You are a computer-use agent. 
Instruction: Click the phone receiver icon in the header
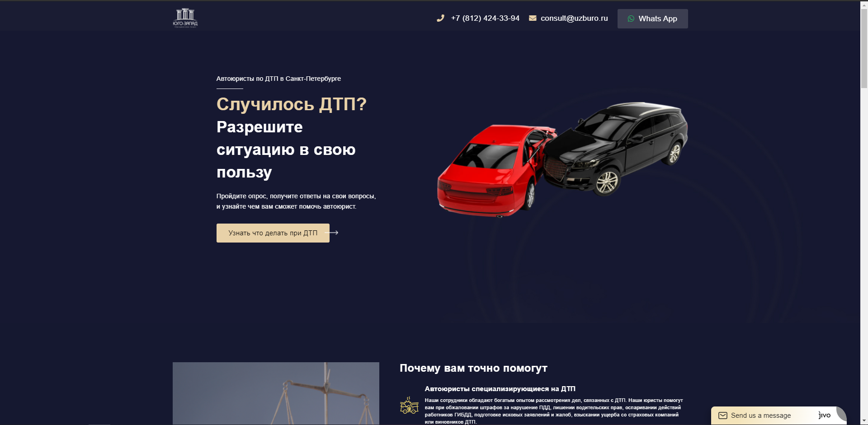tap(441, 19)
